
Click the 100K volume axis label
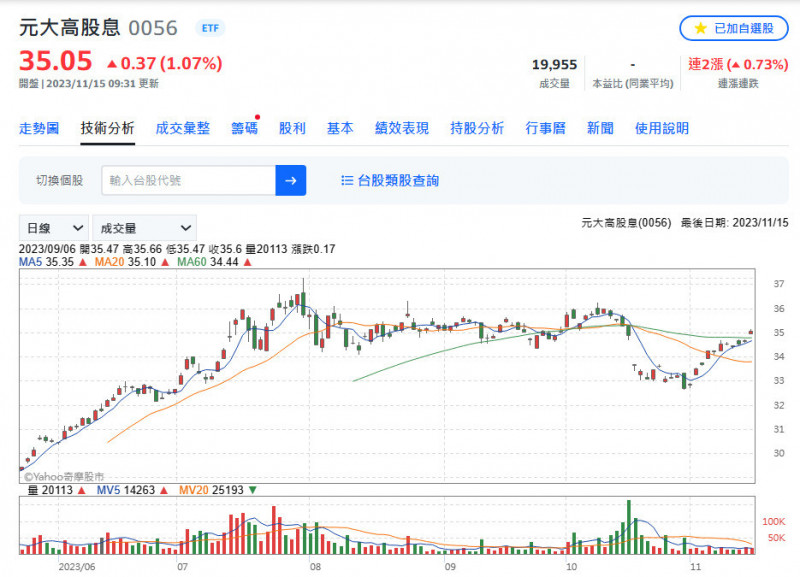773,521
